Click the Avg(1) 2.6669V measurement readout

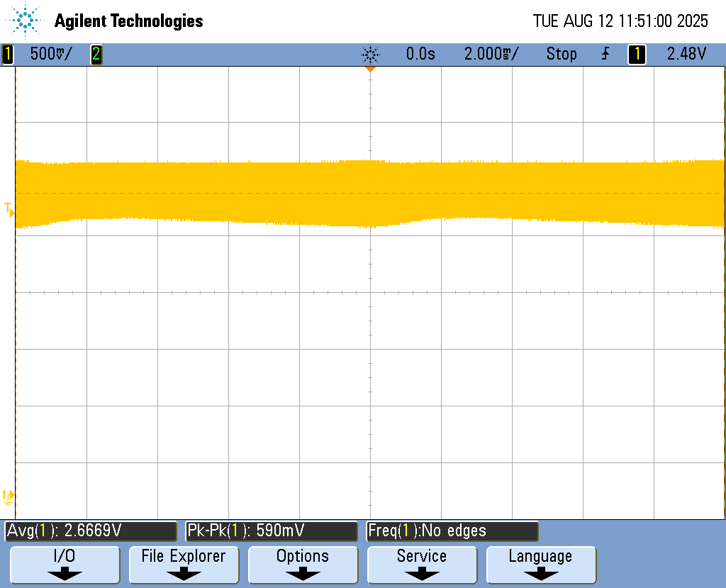91,531
